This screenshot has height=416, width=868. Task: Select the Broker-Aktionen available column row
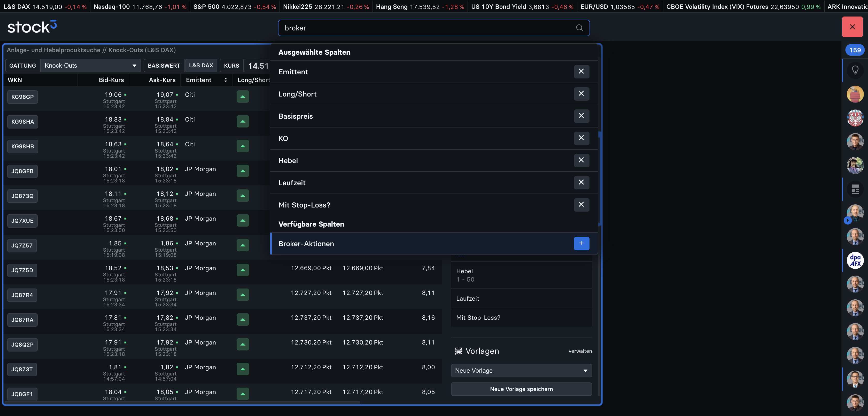[x=434, y=244]
